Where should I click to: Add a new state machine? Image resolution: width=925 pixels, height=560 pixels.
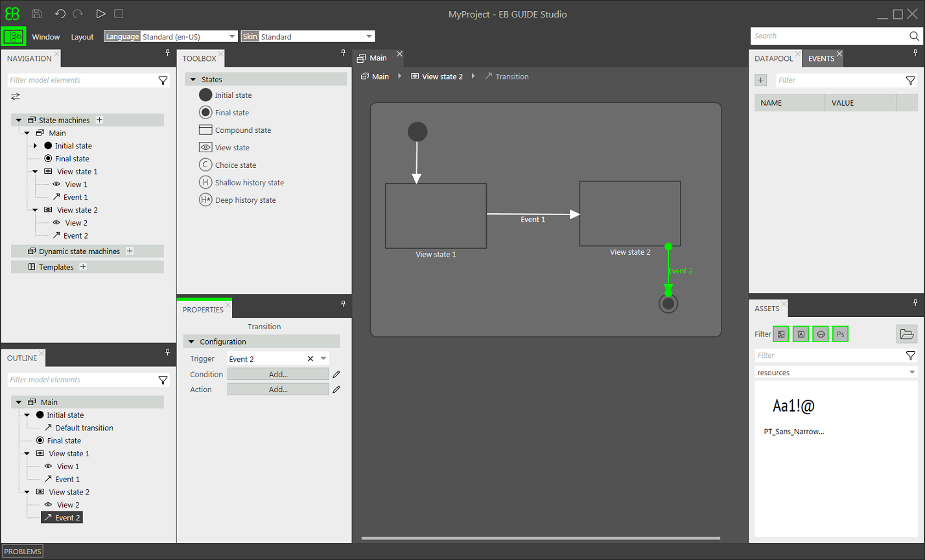pyautogui.click(x=99, y=120)
